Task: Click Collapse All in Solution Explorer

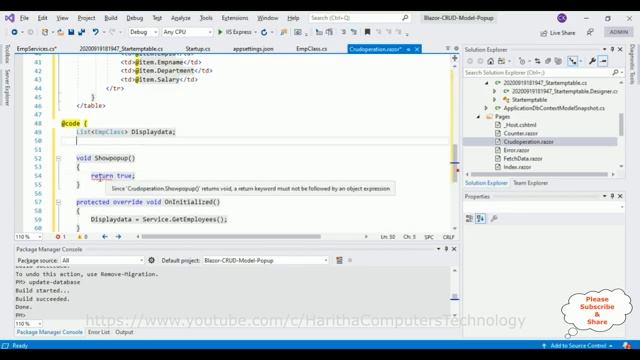Action: pos(548,61)
